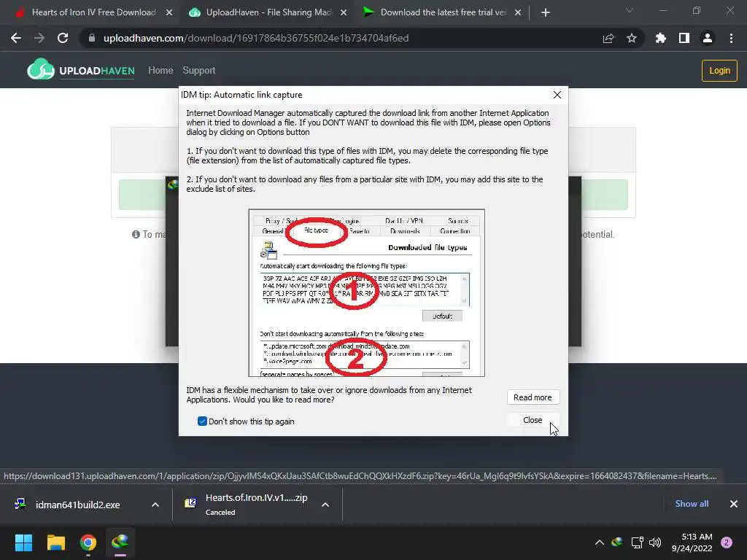Reload the UploadHaven page
The image size is (747, 560).
point(63,38)
